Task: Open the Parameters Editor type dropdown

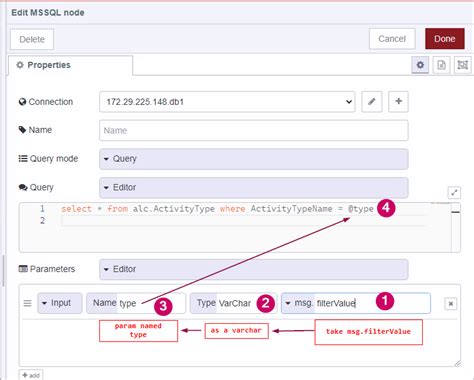Action: (x=254, y=269)
